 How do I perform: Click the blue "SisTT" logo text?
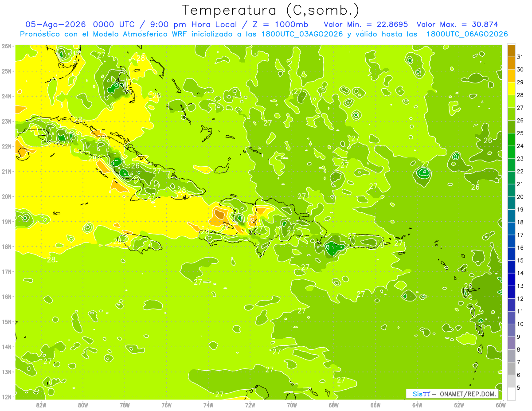coord(421,394)
